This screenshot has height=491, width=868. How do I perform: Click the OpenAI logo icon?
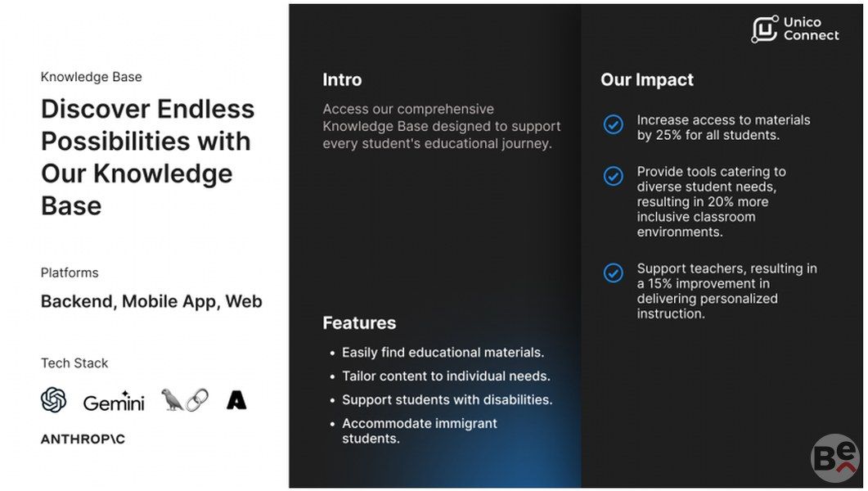(x=54, y=400)
